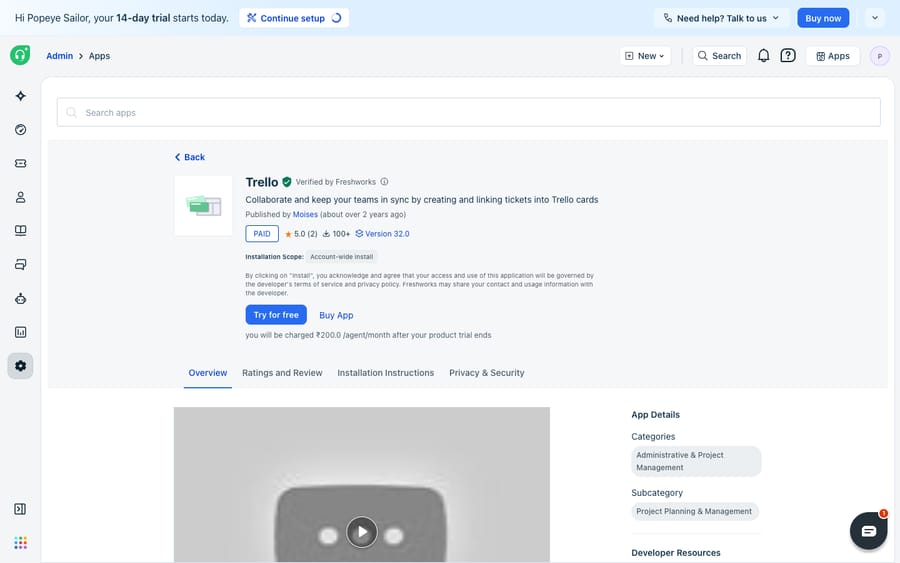900x563 pixels.
Task: Select Project Planning & Management subcategory tag
Action: [x=695, y=511]
